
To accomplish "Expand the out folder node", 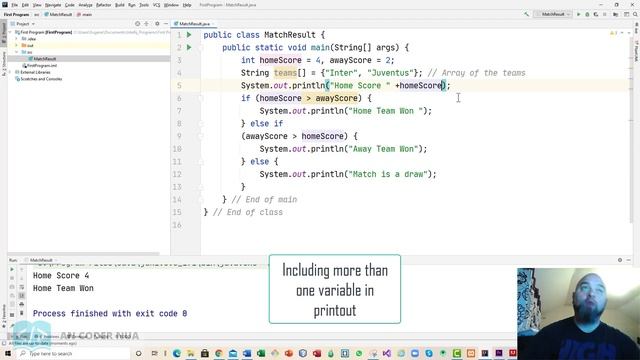I will point(17,45).
